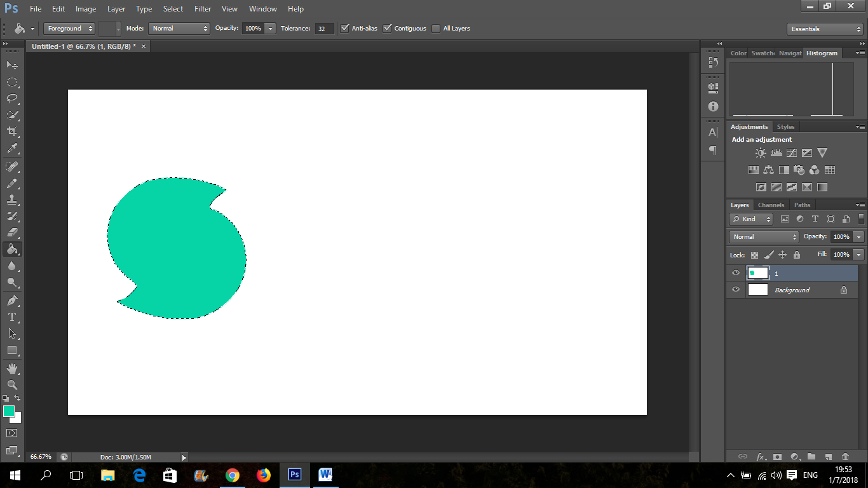Screen dimensions: 868x488
Task: Add a Vibrance adjustment
Action: point(822,152)
